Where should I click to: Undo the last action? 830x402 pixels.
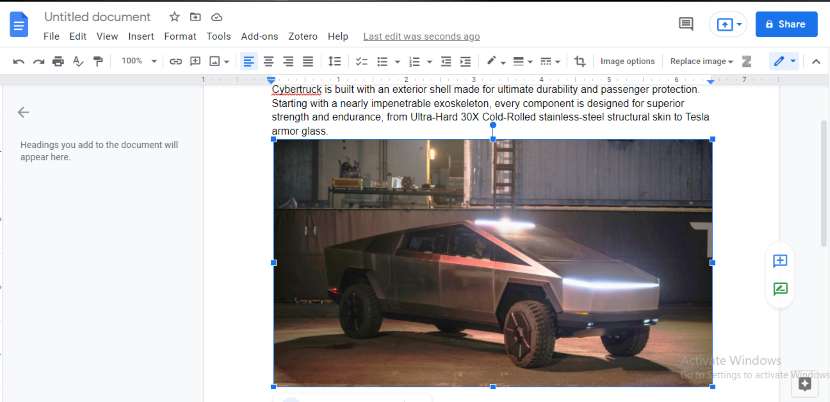19,61
